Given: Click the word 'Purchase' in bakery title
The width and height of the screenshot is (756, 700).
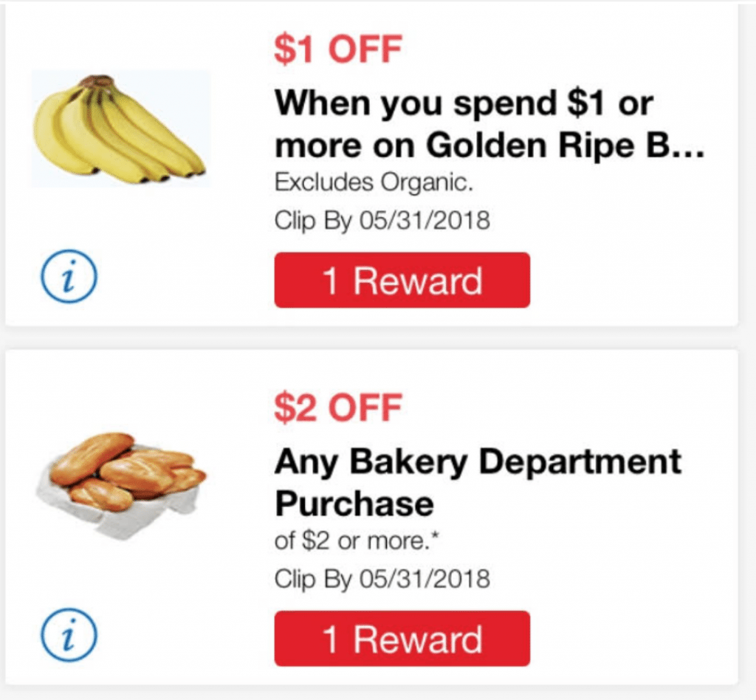Looking at the screenshot, I should pos(354,504).
